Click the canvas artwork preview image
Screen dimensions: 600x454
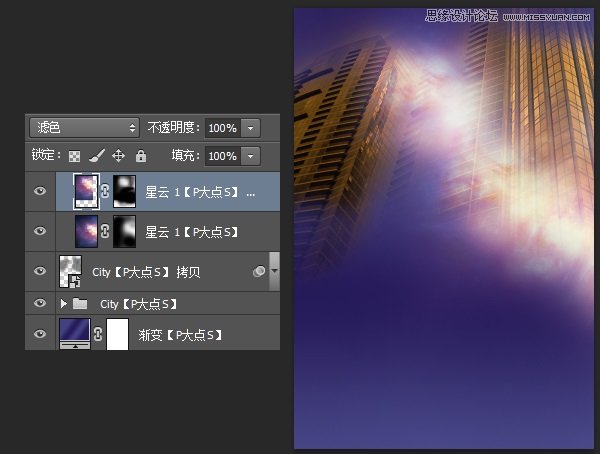pyautogui.click(x=443, y=229)
